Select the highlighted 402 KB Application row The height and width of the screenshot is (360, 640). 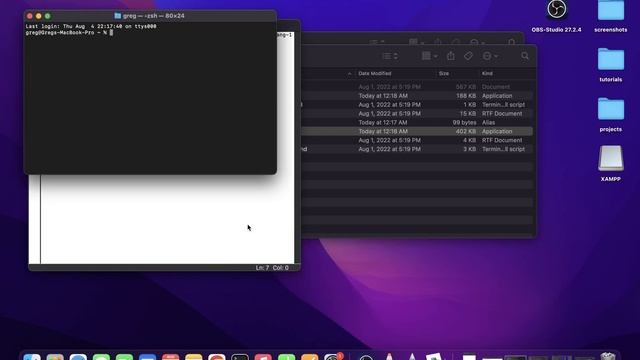[x=417, y=131]
